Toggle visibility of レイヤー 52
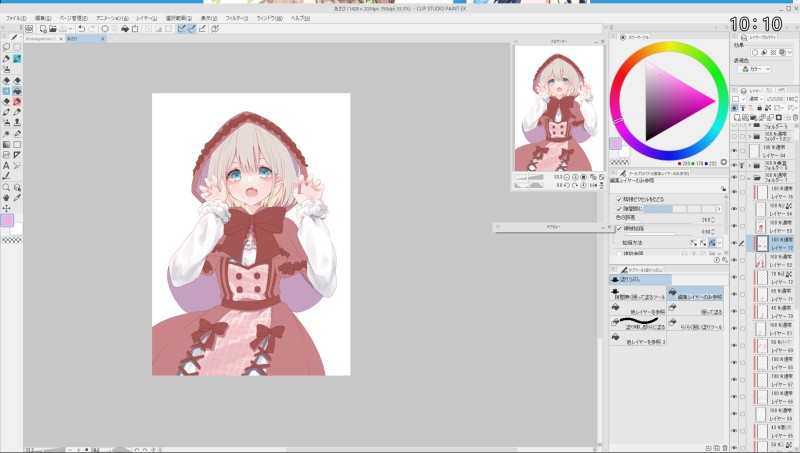Image resolution: width=800 pixels, height=453 pixels. tap(734, 260)
